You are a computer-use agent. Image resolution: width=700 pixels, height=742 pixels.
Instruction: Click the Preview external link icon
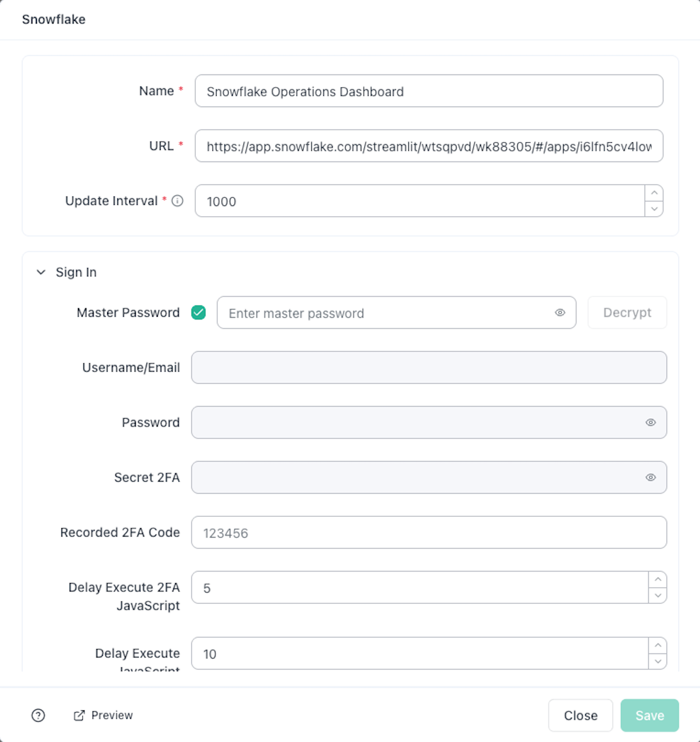pyautogui.click(x=79, y=715)
